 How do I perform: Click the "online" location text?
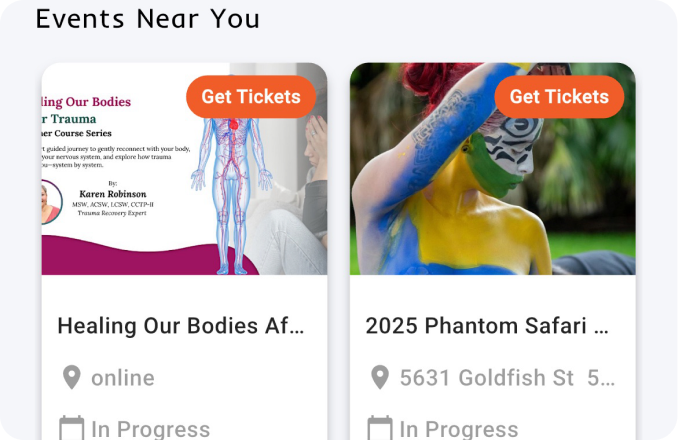[x=123, y=378]
